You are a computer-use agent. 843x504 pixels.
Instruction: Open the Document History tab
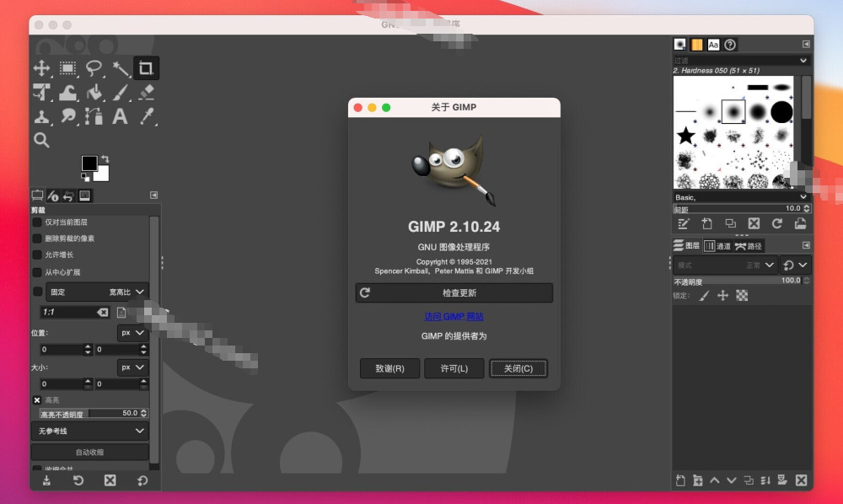pyautogui.click(x=730, y=45)
